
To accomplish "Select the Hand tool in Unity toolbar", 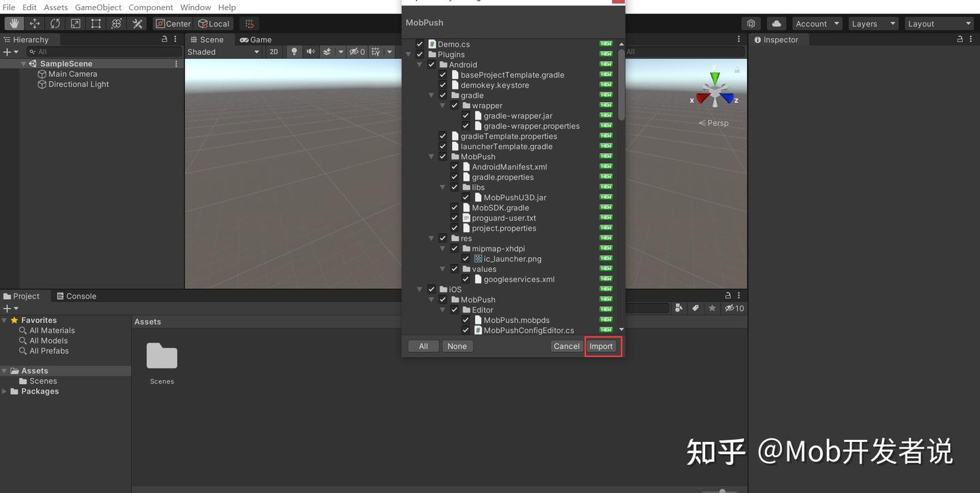I will tap(14, 24).
